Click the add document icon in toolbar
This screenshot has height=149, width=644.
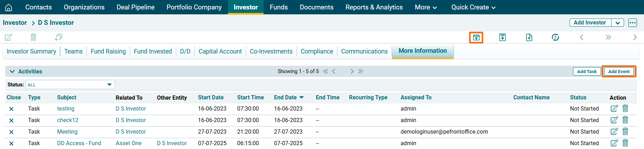[529, 37]
